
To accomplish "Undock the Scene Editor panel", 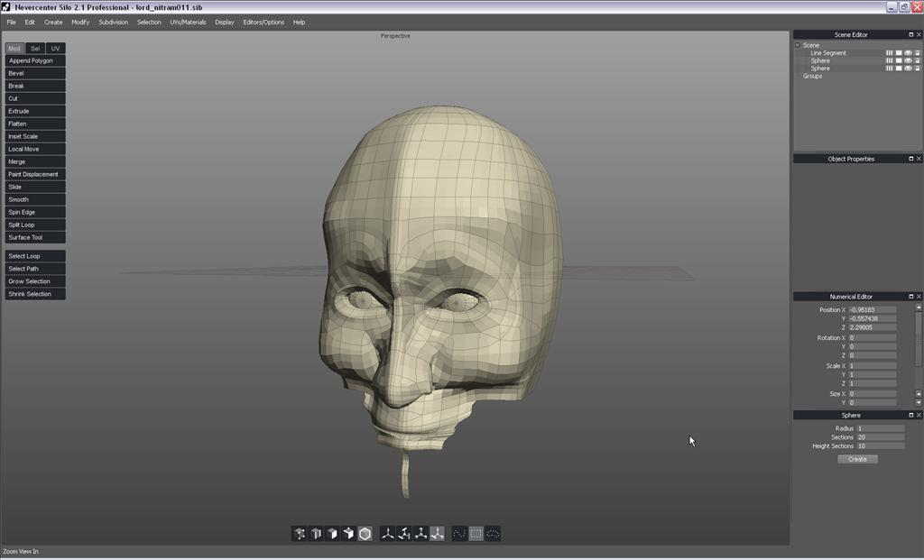I will [910, 35].
